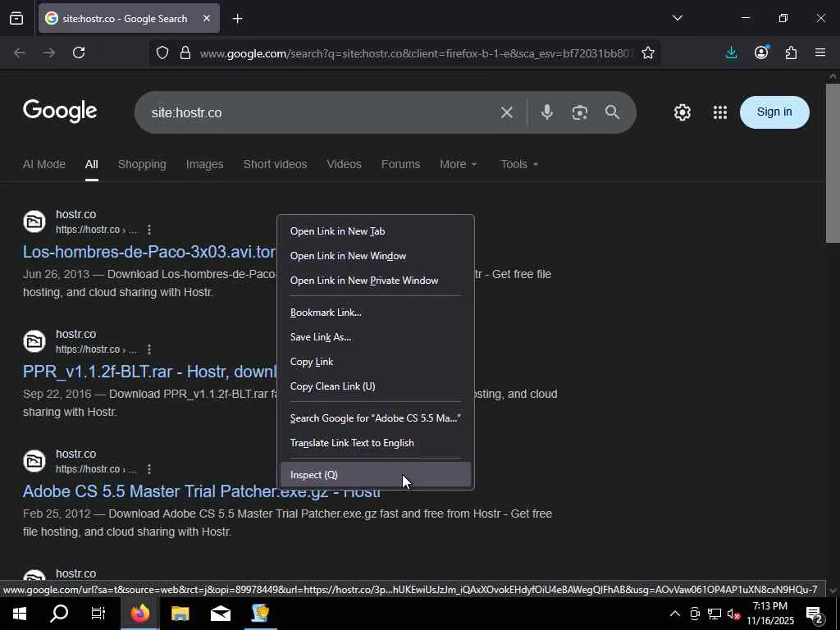Click hostr.co favicon of first result
This screenshot has width=840, height=630.
tap(34, 221)
